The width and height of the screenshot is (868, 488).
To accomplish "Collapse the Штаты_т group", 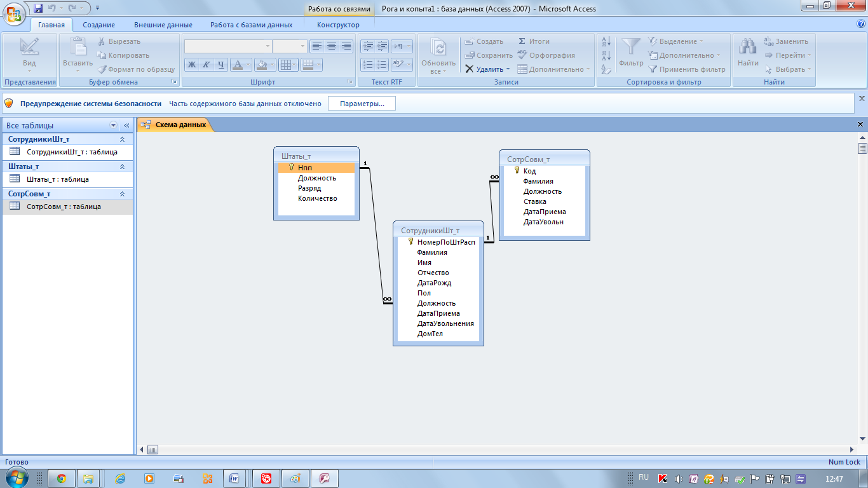I will pyautogui.click(x=123, y=166).
